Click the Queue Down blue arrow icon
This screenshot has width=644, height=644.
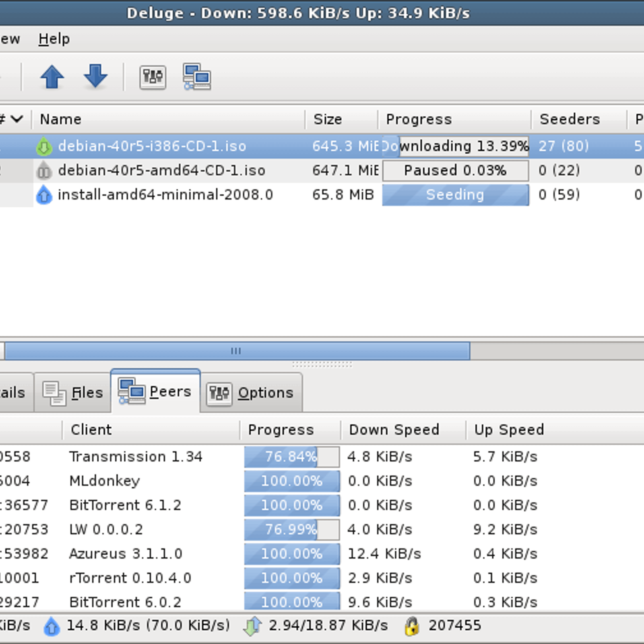click(95, 76)
